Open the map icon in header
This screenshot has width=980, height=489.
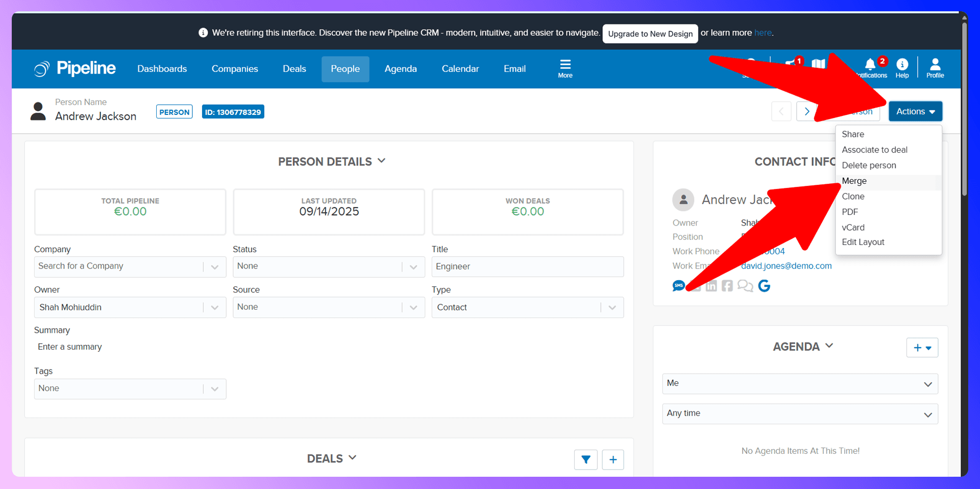819,64
